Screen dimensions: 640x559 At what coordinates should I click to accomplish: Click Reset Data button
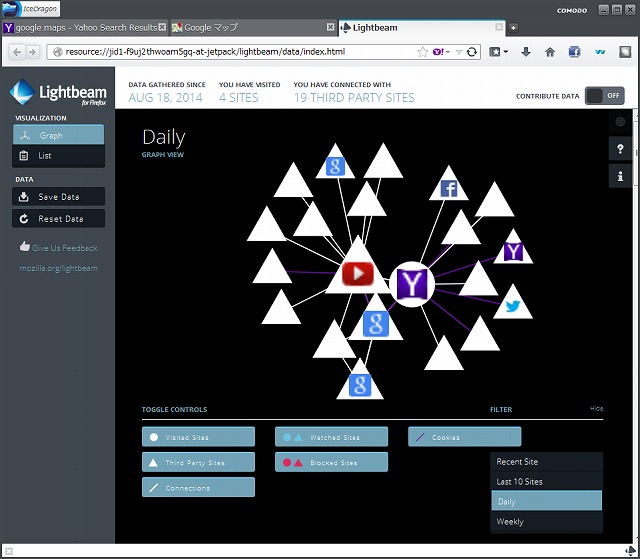tap(58, 219)
